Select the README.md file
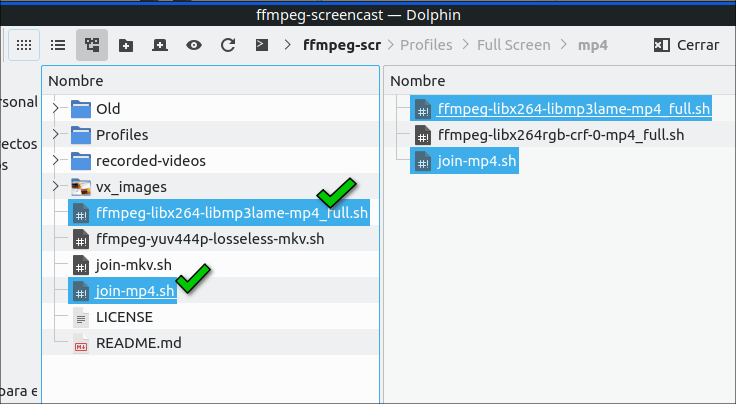 [138, 343]
